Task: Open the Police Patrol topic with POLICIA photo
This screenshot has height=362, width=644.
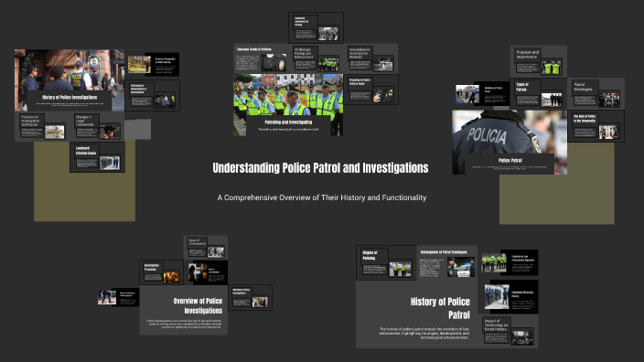Action: [510, 142]
